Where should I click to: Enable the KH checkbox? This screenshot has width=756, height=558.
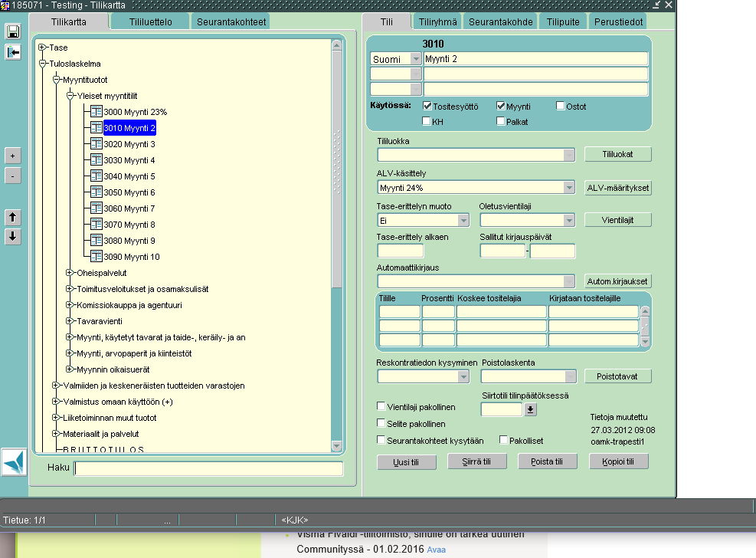[426, 121]
